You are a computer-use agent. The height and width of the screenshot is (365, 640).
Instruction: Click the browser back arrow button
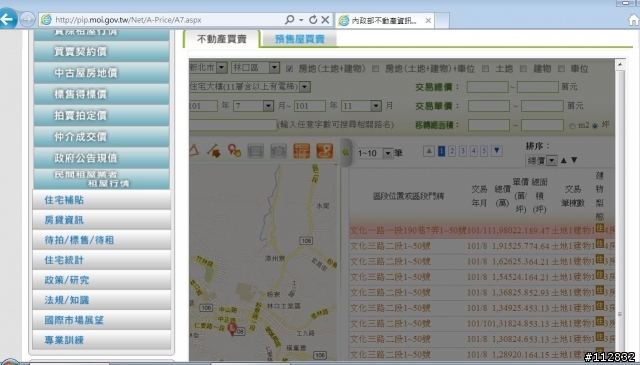coord(8,19)
